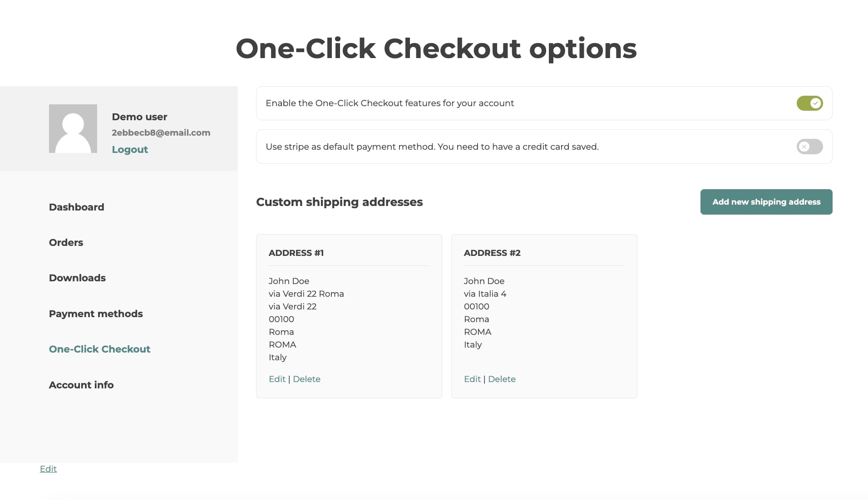Screen dimensions: 868x500
Task: Click the Edit link below sidebar
Action: tap(48, 469)
